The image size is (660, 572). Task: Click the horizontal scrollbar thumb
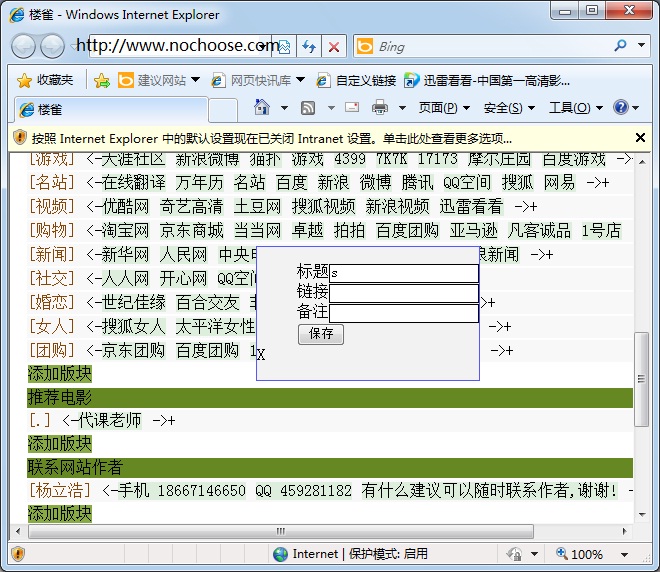(x=281, y=531)
